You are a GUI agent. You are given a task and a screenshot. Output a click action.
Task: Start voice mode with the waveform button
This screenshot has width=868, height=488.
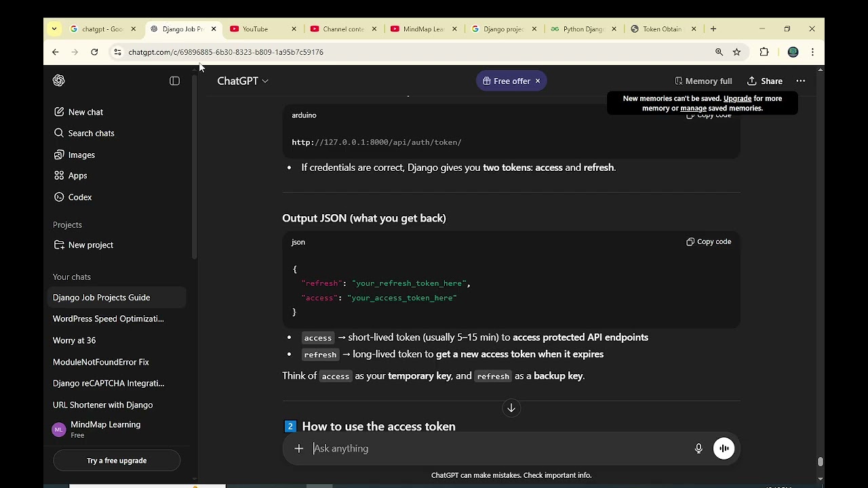[724, 448]
